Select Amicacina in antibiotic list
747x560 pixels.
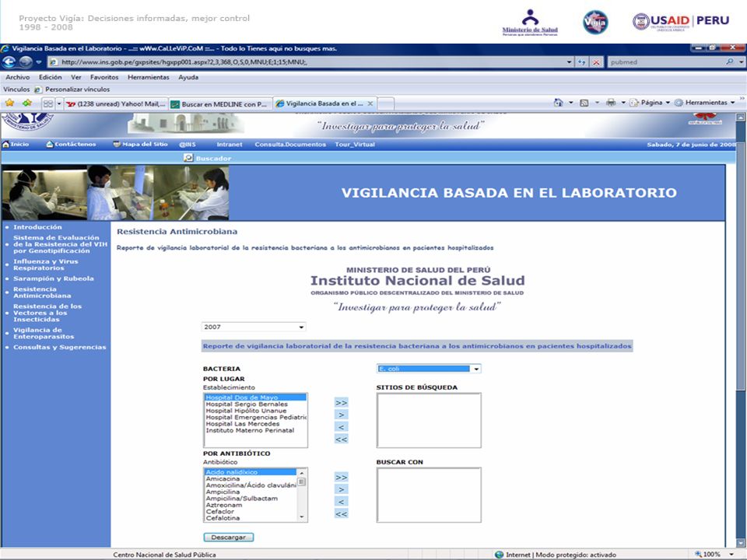pos(223,478)
